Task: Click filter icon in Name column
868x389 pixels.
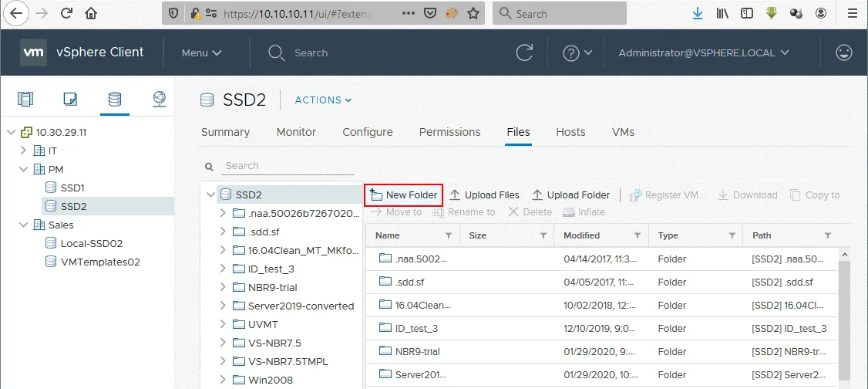Action: pyautogui.click(x=449, y=235)
